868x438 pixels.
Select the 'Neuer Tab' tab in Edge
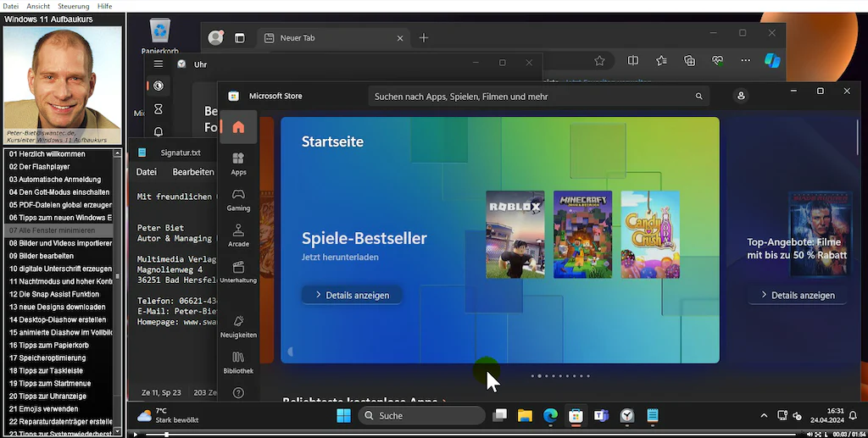point(332,37)
